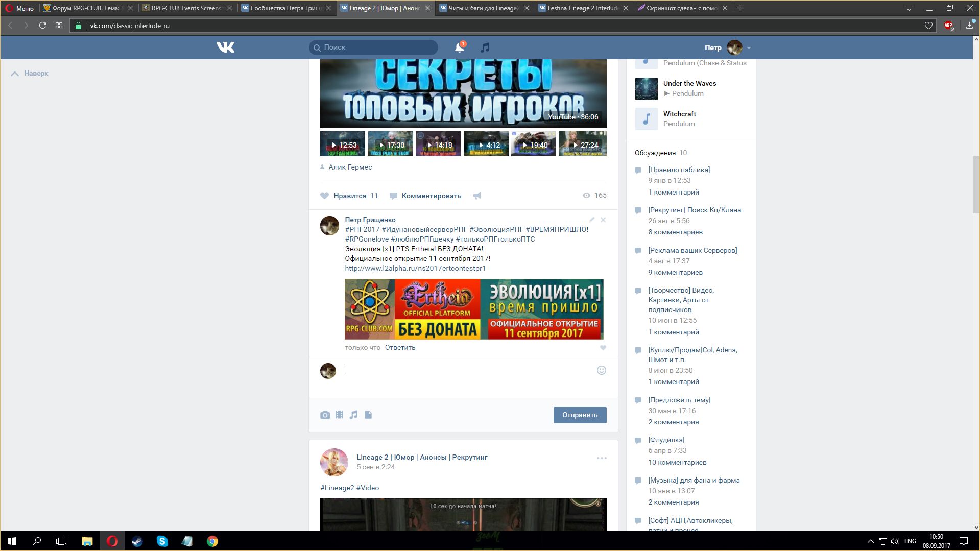Viewport: 980px width, 551px height.
Task: Delete the comment by Петр Грищенко
Action: [603, 220]
